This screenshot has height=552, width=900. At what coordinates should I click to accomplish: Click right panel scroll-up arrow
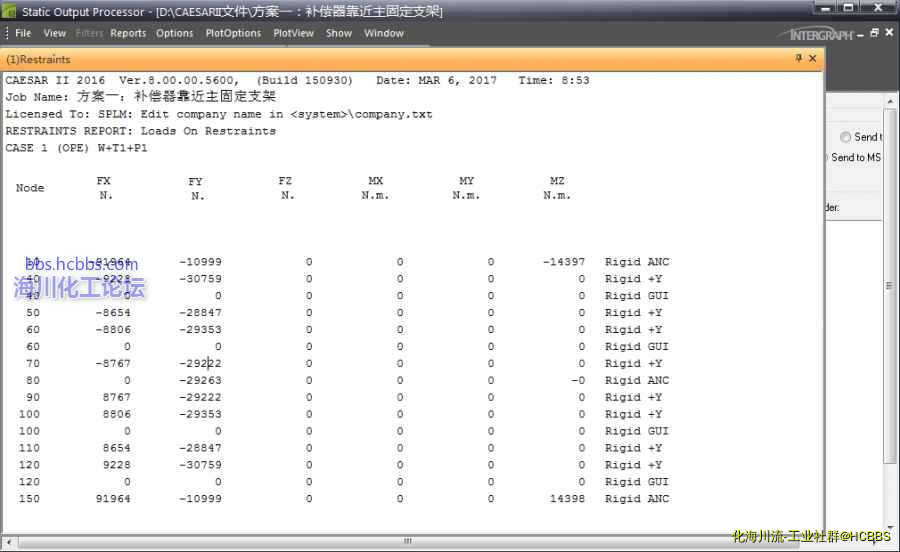(x=890, y=101)
